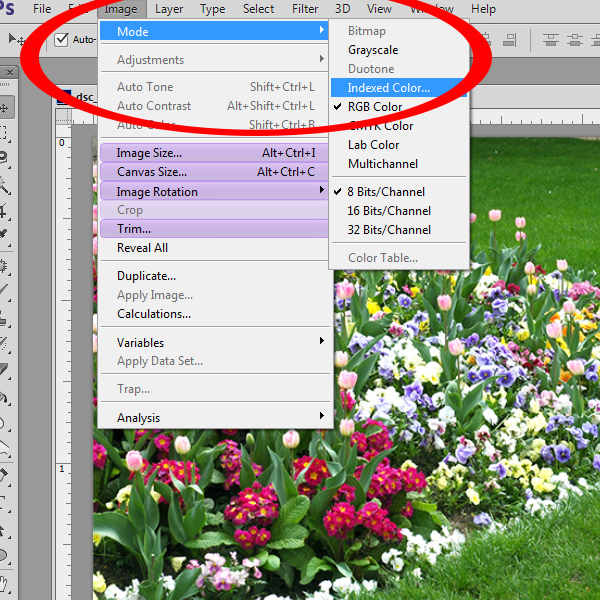600x600 pixels.
Task: Expand the Analysis submenu
Action: point(214,417)
